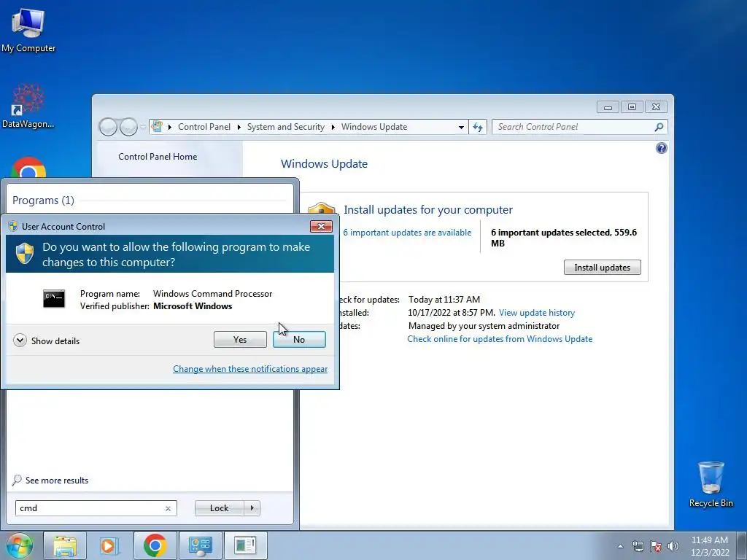Open Control Panel Home in the sidebar
This screenshot has height=560, width=747.
pos(158,157)
